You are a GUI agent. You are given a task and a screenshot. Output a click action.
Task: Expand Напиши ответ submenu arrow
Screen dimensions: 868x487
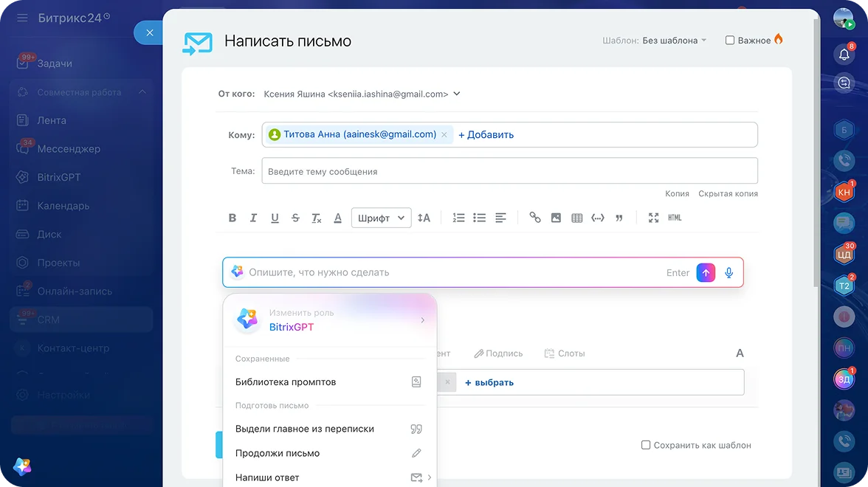[429, 477]
